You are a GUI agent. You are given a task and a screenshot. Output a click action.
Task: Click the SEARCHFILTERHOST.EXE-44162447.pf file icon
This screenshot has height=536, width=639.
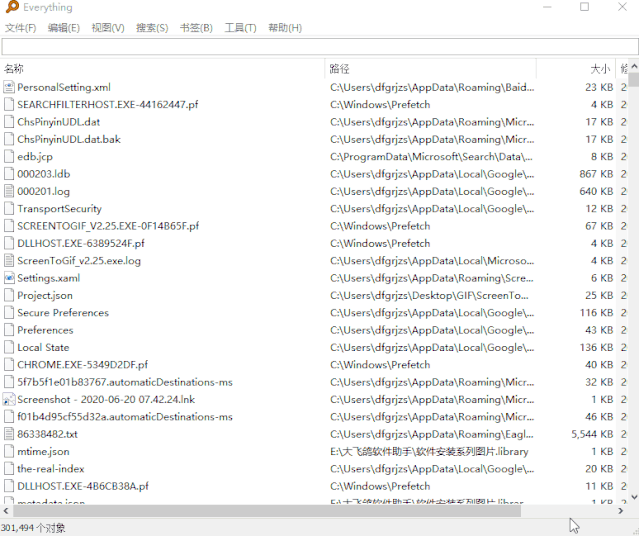click(9, 104)
